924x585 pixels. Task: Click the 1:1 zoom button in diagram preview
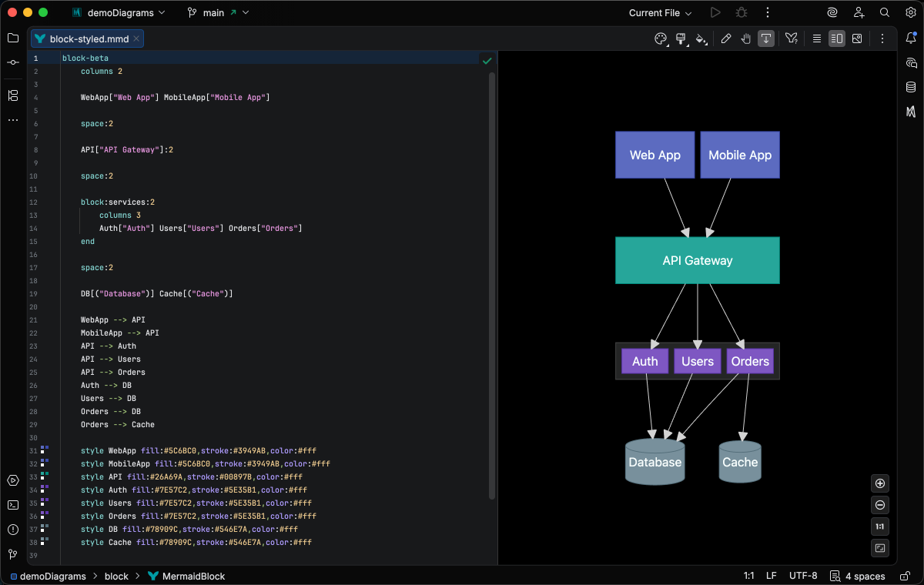879,526
